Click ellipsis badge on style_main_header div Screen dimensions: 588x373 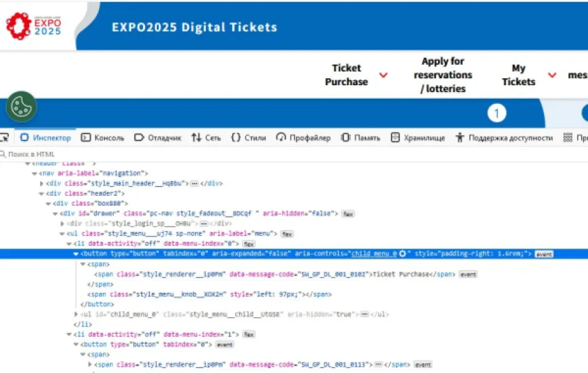(194, 183)
